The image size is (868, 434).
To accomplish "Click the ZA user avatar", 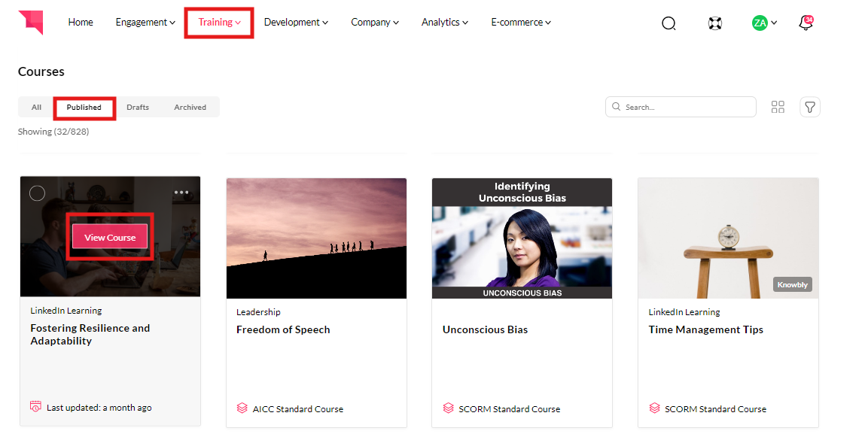I will [760, 23].
